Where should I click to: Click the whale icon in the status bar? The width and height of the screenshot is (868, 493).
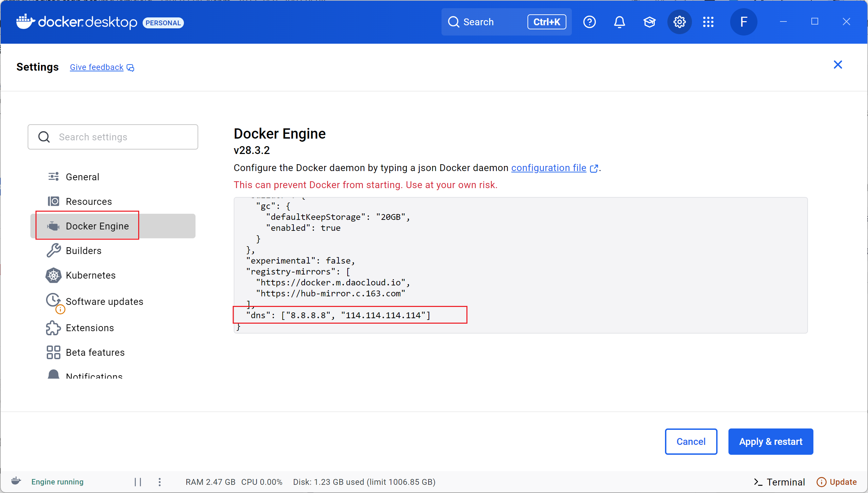(16, 481)
